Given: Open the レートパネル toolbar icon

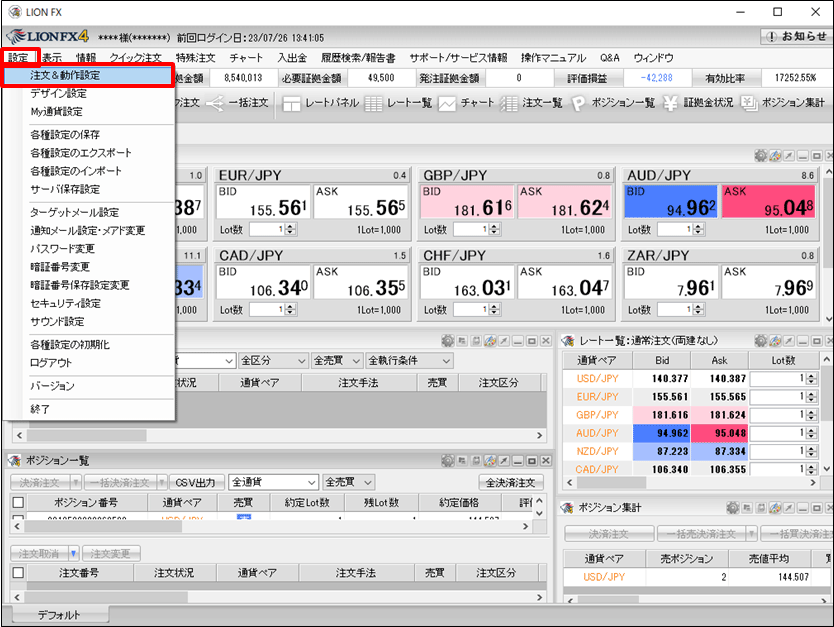Looking at the screenshot, I should pos(291,103).
